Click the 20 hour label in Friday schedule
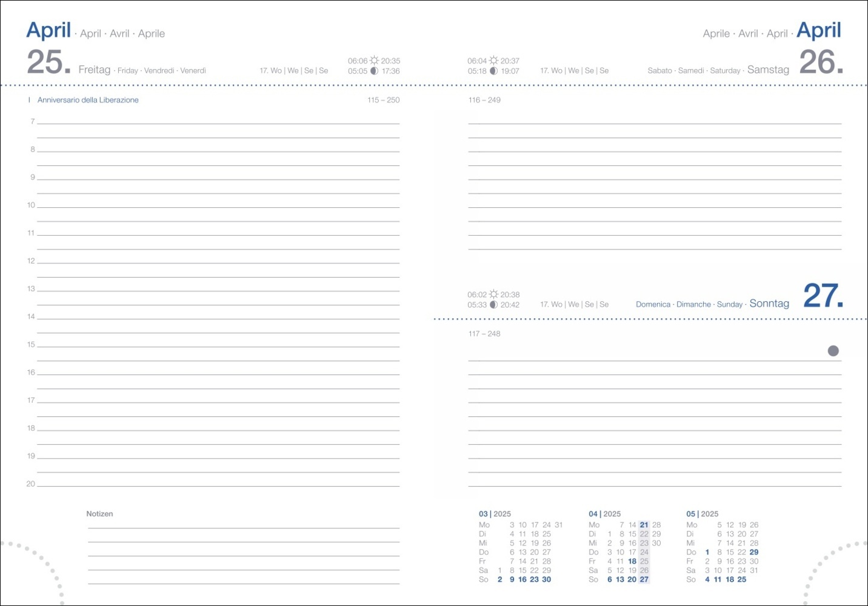This screenshot has height=606, width=868. point(31,484)
